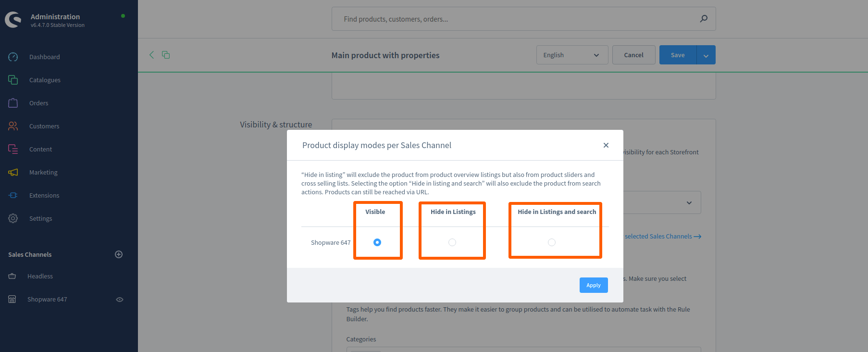868x352 pixels.
Task: Click the Shopware logo icon
Action: 13,20
